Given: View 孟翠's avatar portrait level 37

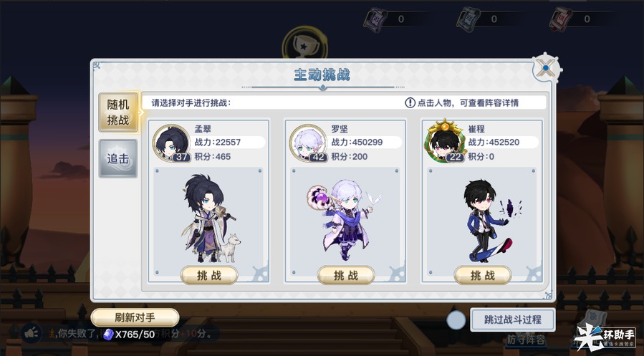Looking at the screenshot, I should [171, 143].
